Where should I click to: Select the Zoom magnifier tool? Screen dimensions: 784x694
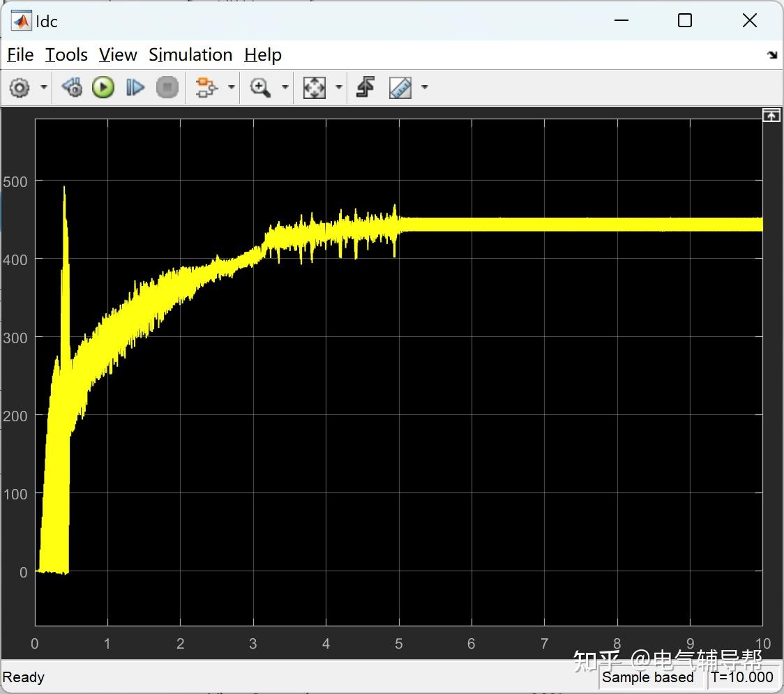tap(260, 87)
